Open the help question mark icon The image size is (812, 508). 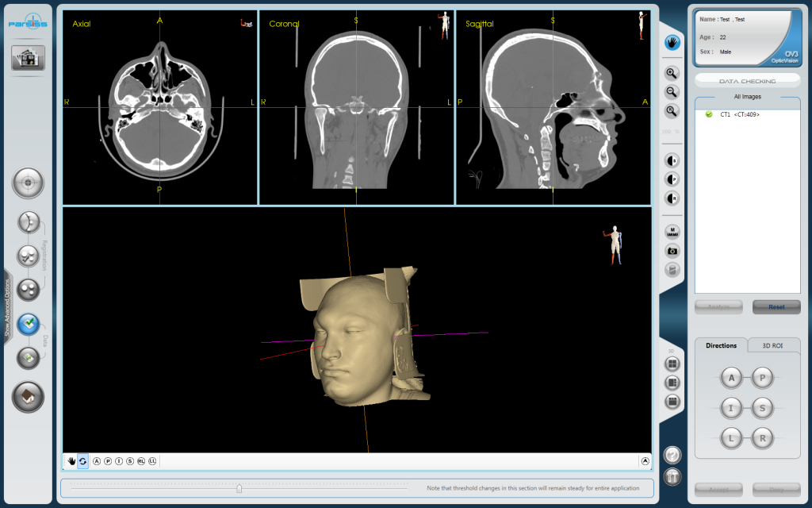click(x=672, y=456)
